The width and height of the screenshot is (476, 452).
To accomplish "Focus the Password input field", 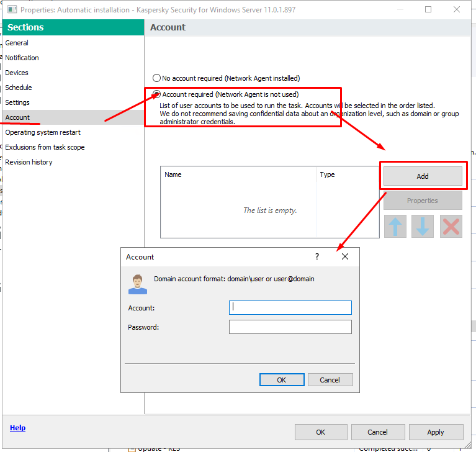I will [290, 327].
